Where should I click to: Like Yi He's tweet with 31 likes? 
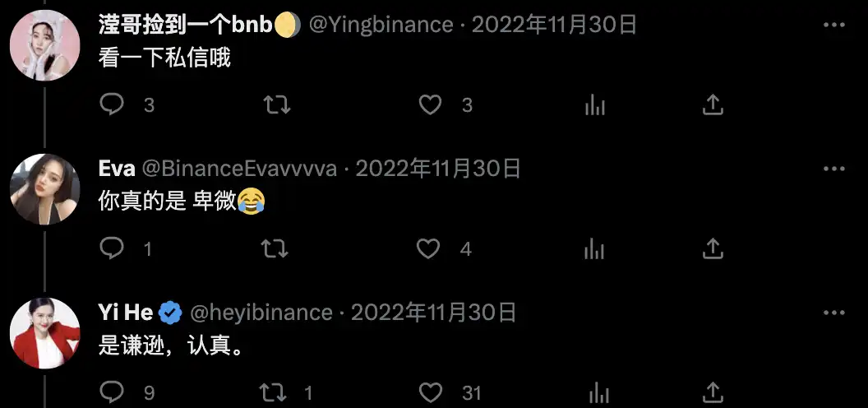coord(430,392)
